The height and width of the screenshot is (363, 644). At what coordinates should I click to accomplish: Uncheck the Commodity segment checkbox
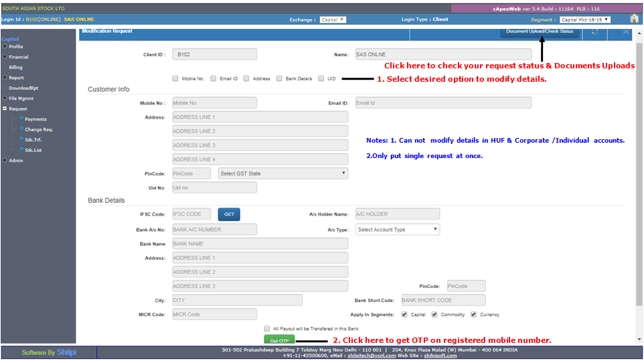tap(434, 315)
